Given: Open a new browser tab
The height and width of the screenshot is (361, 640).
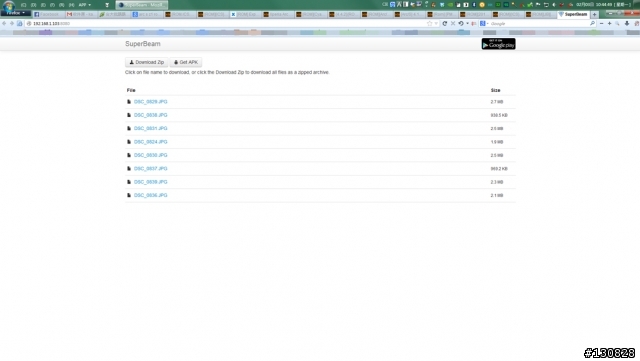Looking at the screenshot, I should point(594,14).
